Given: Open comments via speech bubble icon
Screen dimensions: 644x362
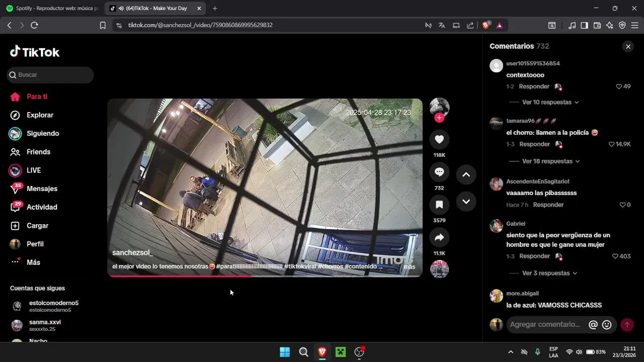Looking at the screenshot, I should click(x=439, y=172).
